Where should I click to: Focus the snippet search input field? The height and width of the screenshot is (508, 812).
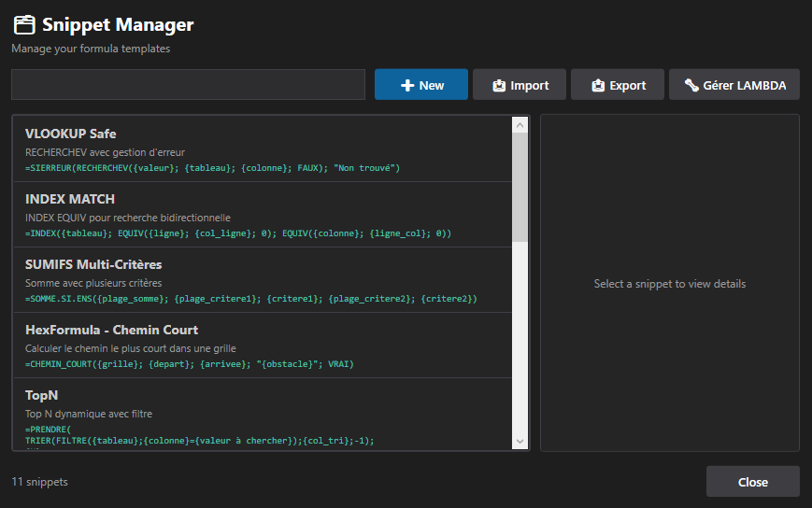188,84
